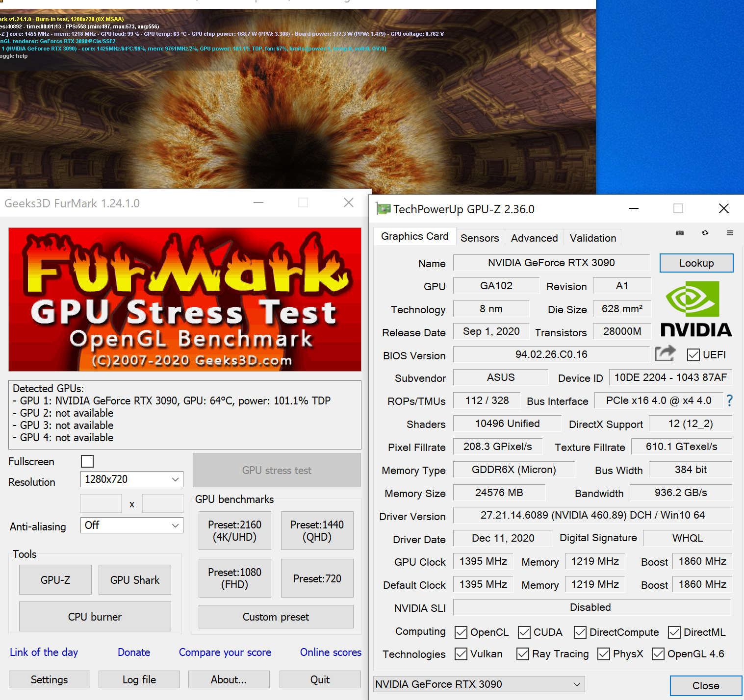Enable the FurMark Fullscreen checkbox

[x=87, y=461]
